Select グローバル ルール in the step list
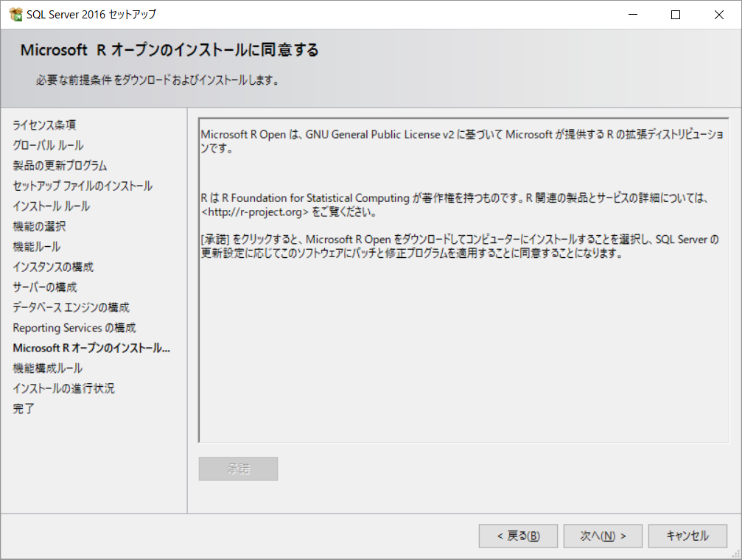742x560 pixels. (49, 145)
